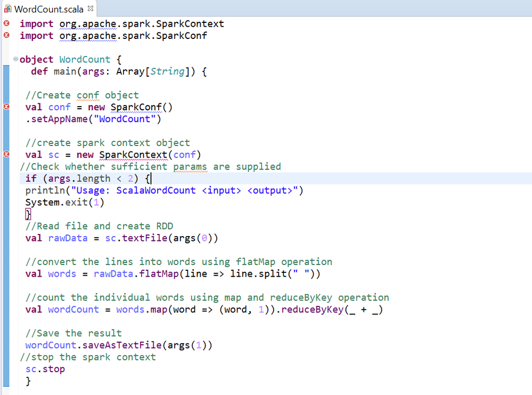Click the 'val wordCount' variable name

point(73,309)
